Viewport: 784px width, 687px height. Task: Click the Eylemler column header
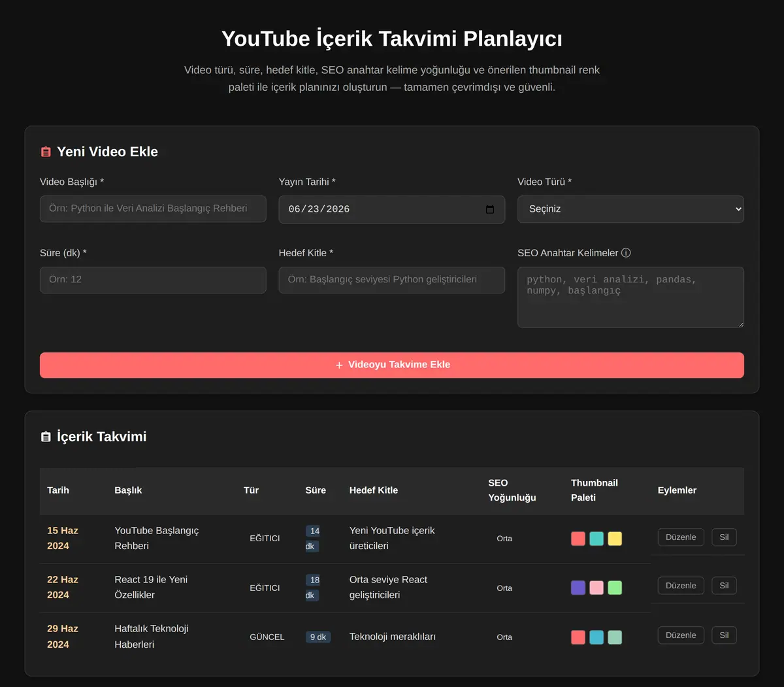677,490
